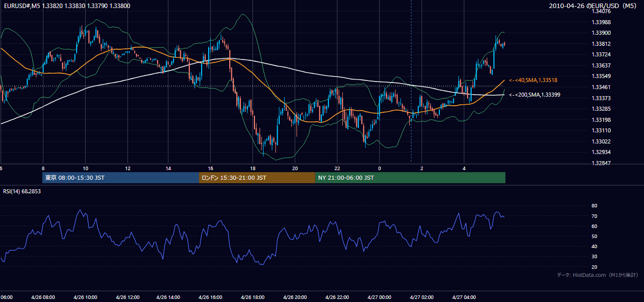Image resolution: width=644 pixels, height=302 pixels.
Task: Click bottom time label 4/26 14:00
Action: click(x=169, y=297)
